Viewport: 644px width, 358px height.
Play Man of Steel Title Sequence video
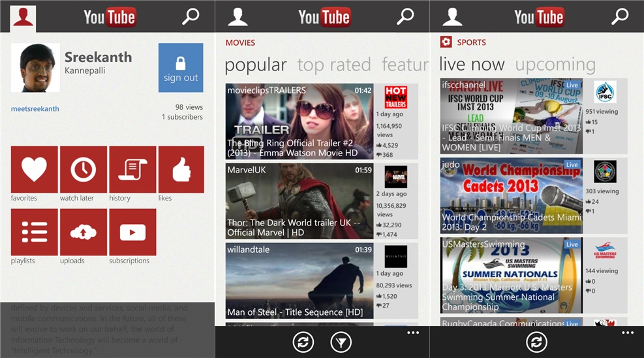click(299, 281)
